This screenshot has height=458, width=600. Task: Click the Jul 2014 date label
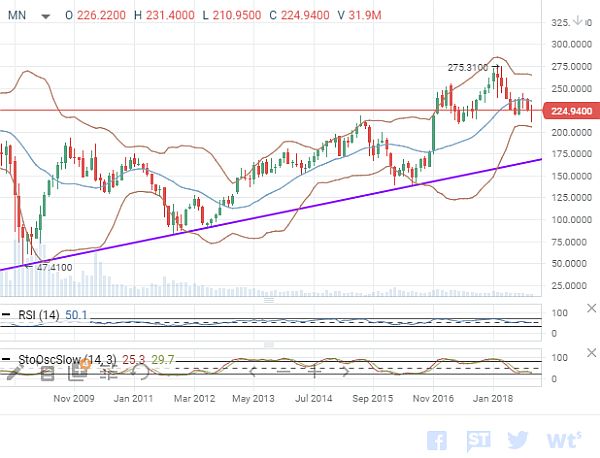pos(313,398)
